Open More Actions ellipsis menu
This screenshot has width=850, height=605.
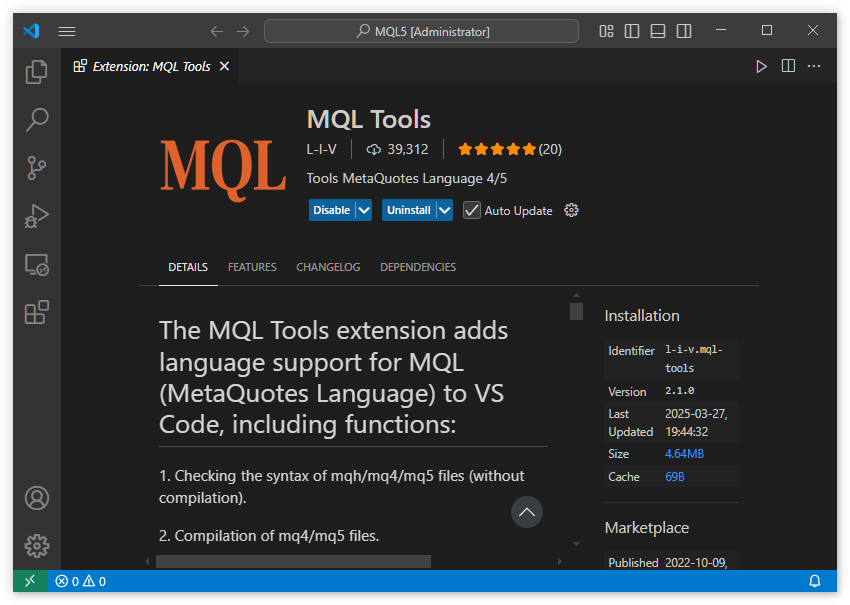(814, 66)
